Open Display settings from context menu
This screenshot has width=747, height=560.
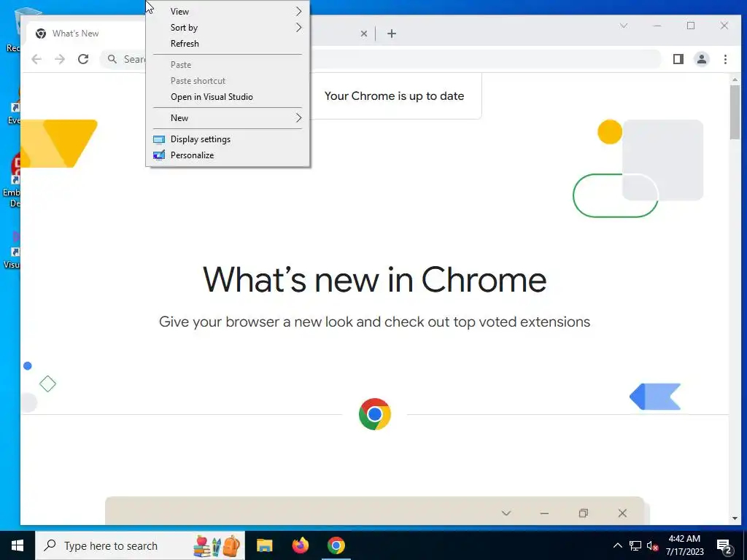tap(228, 139)
